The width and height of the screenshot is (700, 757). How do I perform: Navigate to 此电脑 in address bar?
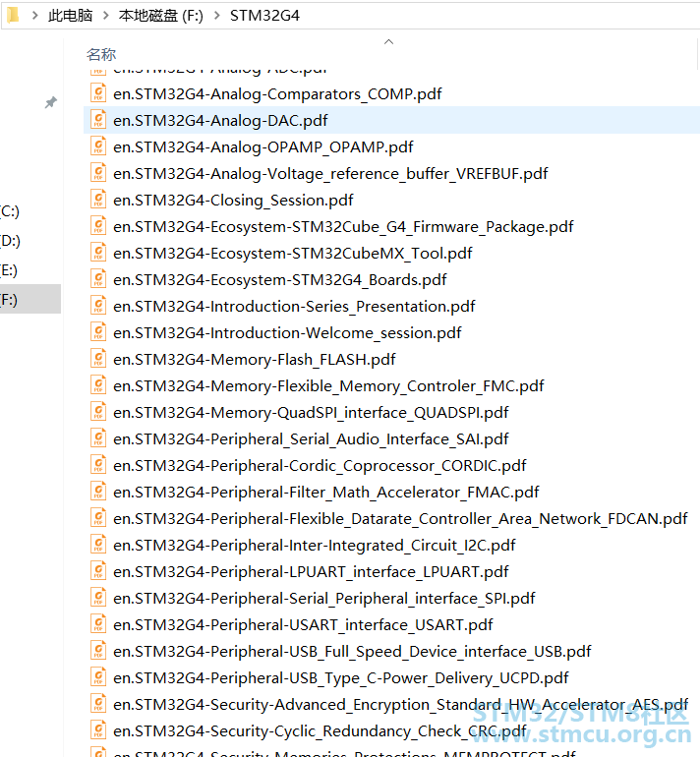point(70,16)
